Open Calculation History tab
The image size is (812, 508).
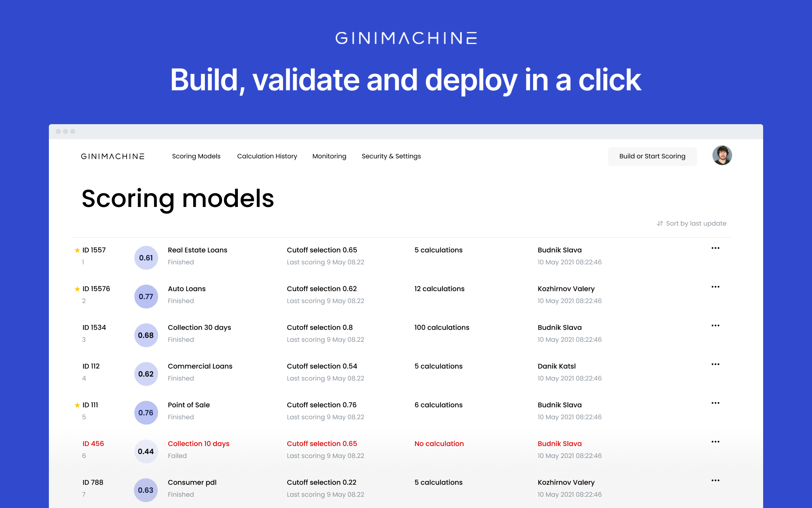(x=267, y=156)
